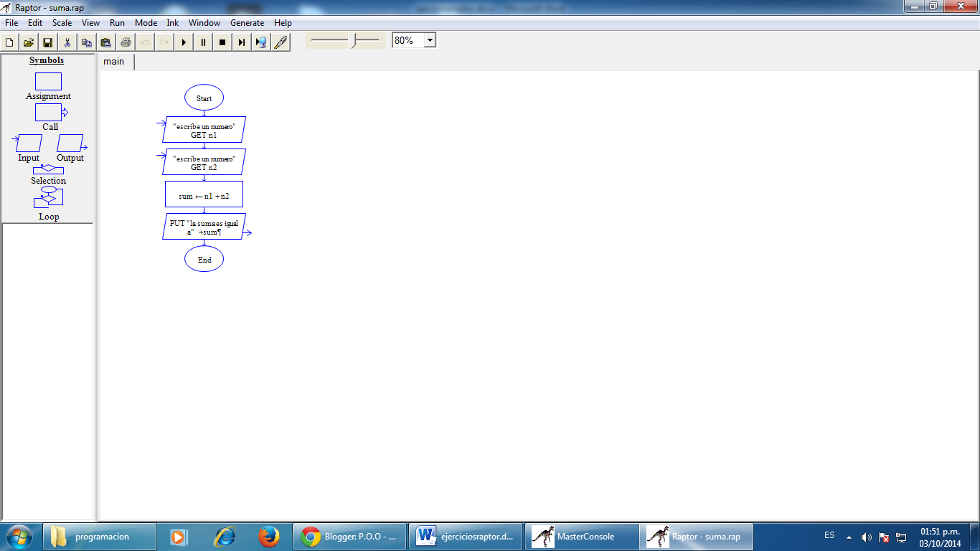
Task: Launch Internet Explorer from taskbar
Action: click(225, 537)
